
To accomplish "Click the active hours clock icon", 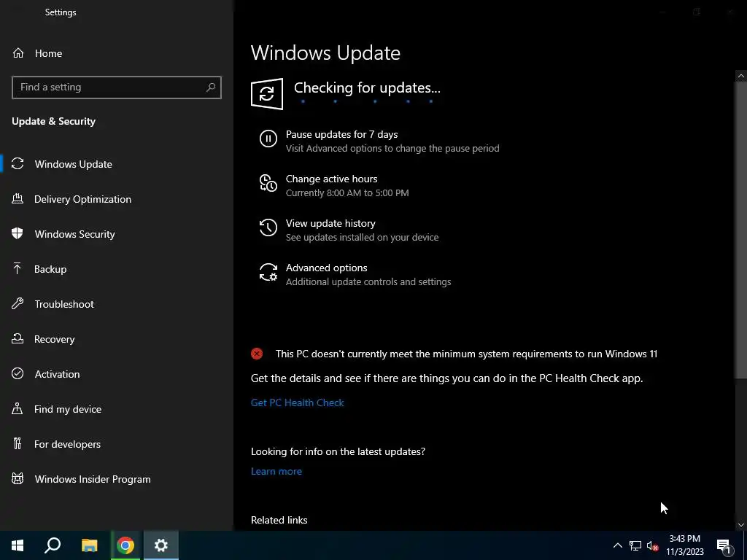I will [x=268, y=183].
